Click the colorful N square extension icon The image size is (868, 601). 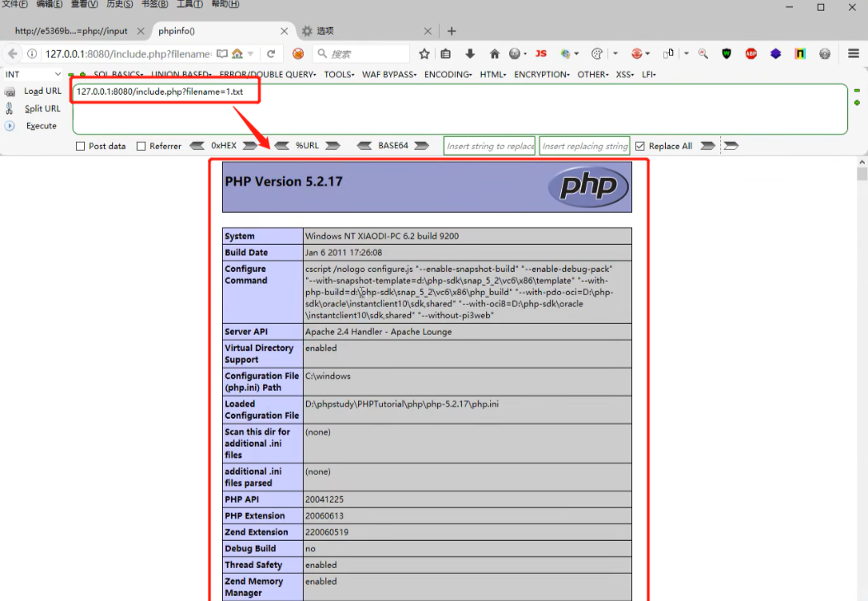coord(800,54)
